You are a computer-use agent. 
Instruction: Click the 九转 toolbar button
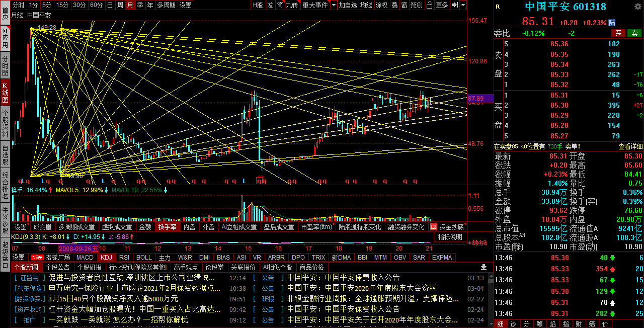click(x=292, y=5)
